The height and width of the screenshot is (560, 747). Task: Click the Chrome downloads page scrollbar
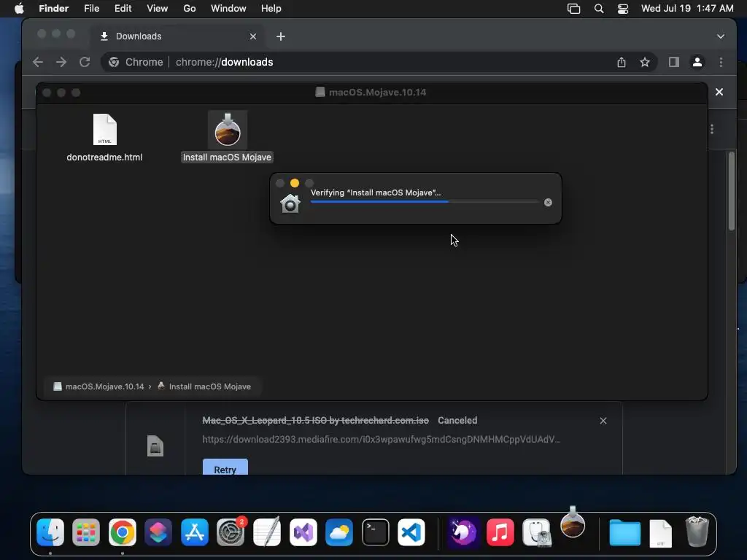(731, 192)
